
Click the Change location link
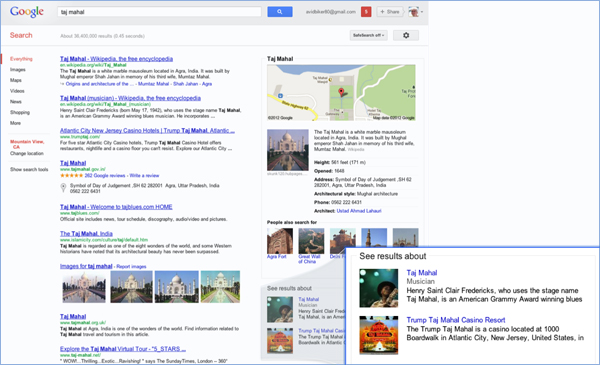pyautogui.click(x=27, y=153)
